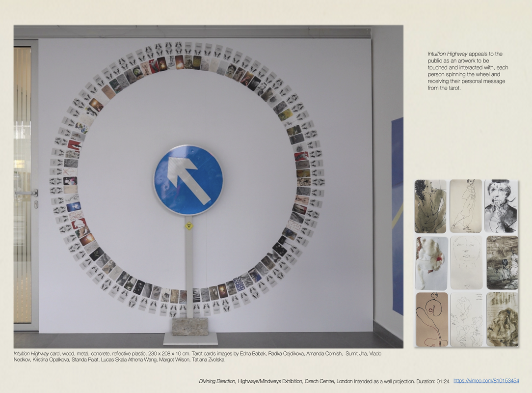
Task: Select the center faint face line drawing
Action: tap(466, 263)
